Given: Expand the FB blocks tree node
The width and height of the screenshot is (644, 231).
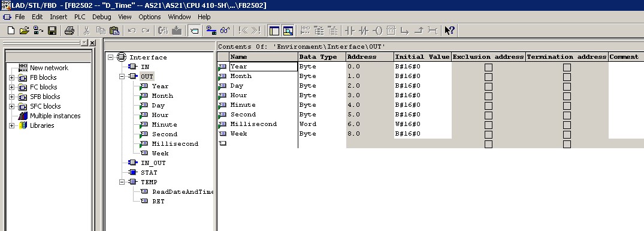Looking at the screenshot, I should (11, 77).
